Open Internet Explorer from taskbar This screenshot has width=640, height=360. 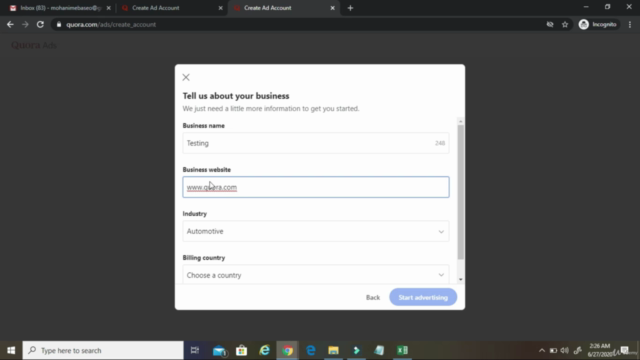(x=264, y=350)
